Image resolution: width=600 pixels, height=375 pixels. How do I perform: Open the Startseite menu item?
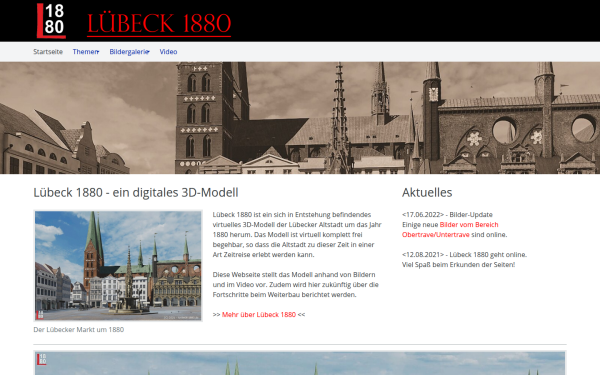point(48,52)
